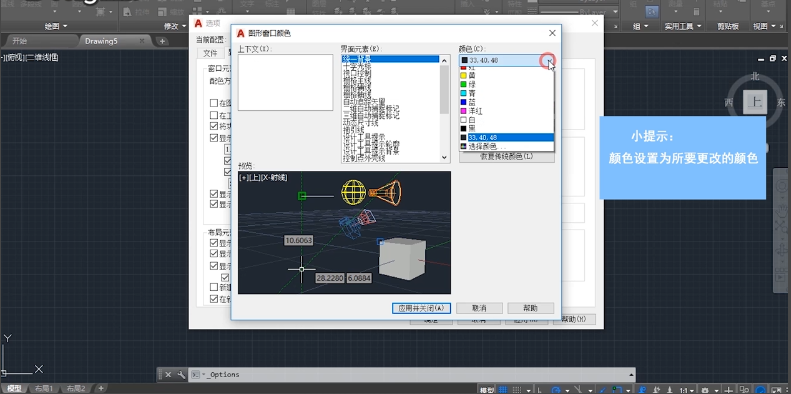The width and height of the screenshot is (791, 394).
Task: Click the AutoCAD logo in the color dialog title
Action: [241, 33]
